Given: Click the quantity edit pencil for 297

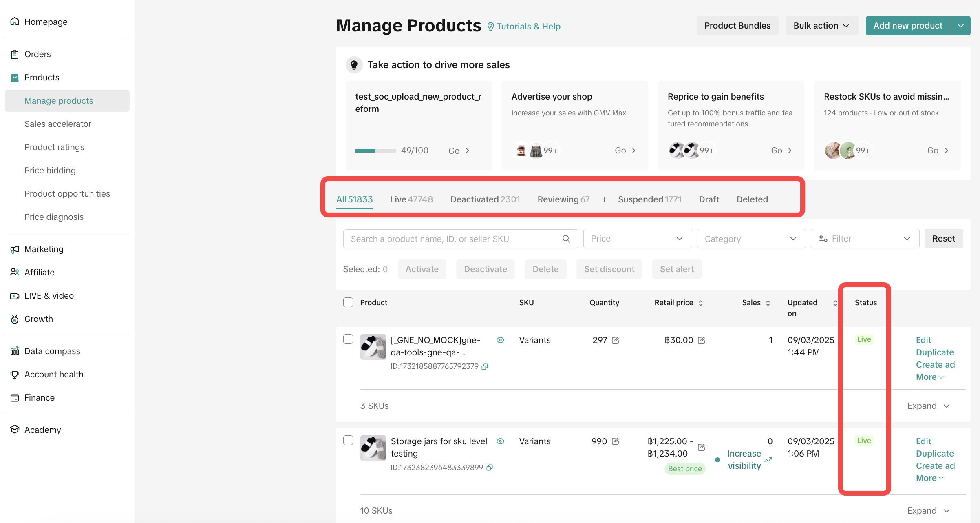Looking at the screenshot, I should point(615,340).
